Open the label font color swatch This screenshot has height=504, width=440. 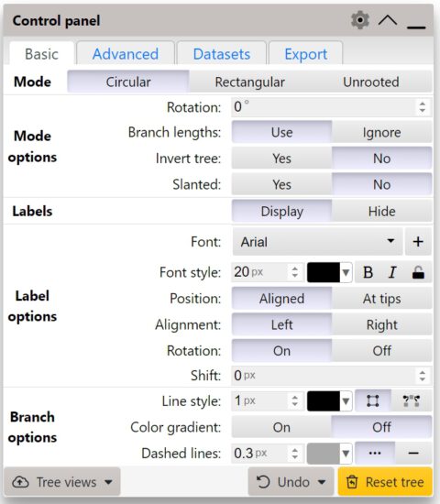[329, 272]
